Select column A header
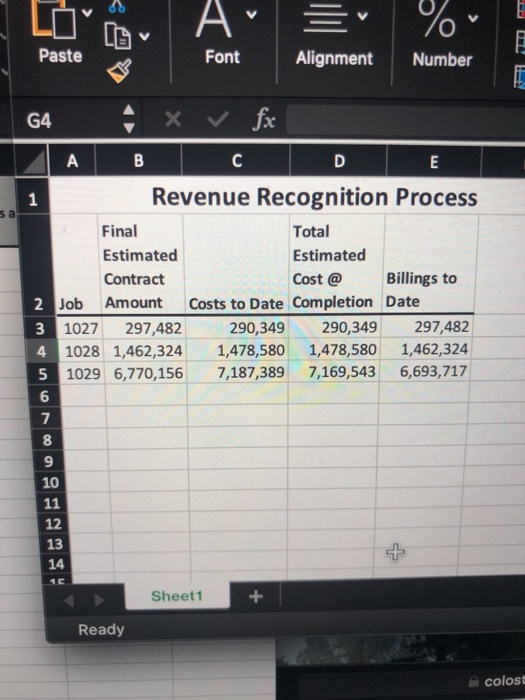The width and height of the screenshot is (525, 700). [72, 161]
